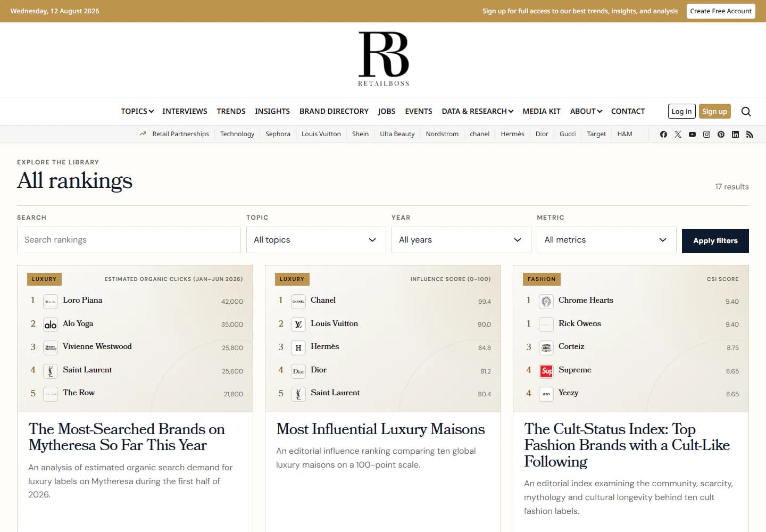Expand the About nav dropdown
The height and width of the screenshot is (532, 766).
[x=586, y=111]
